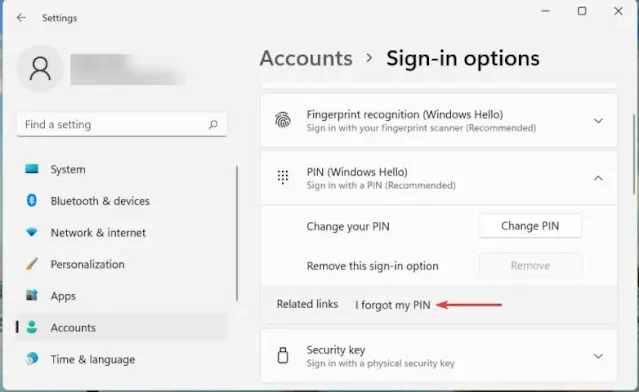This screenshot has width=639, height=392.
Task: Maximize the Settings window
Action: tap(582, 11)
